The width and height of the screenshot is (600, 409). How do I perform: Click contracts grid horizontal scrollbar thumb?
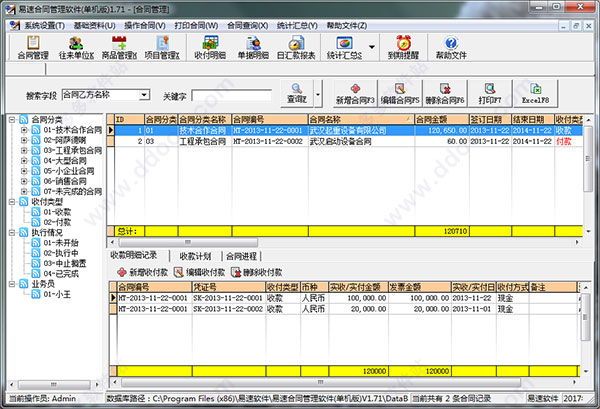pos(188,242)
